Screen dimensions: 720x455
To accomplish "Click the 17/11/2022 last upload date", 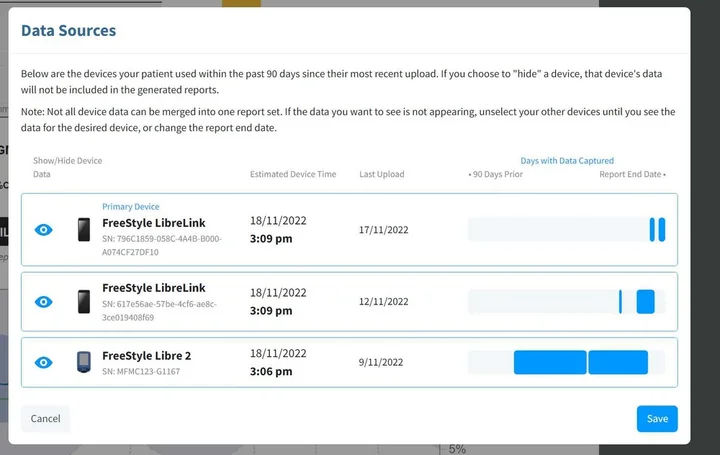I will 384,230.
